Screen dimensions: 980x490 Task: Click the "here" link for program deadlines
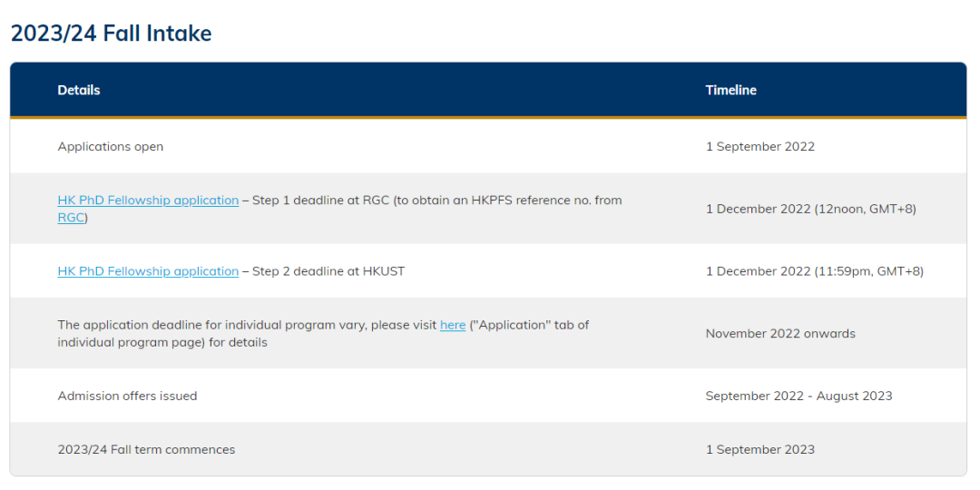453,325
